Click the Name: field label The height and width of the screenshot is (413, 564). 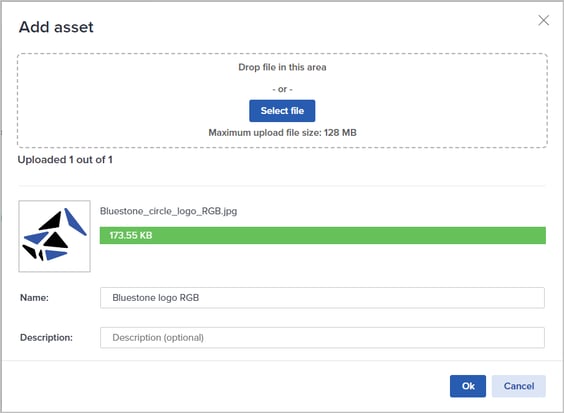click(x=34, y=298)
